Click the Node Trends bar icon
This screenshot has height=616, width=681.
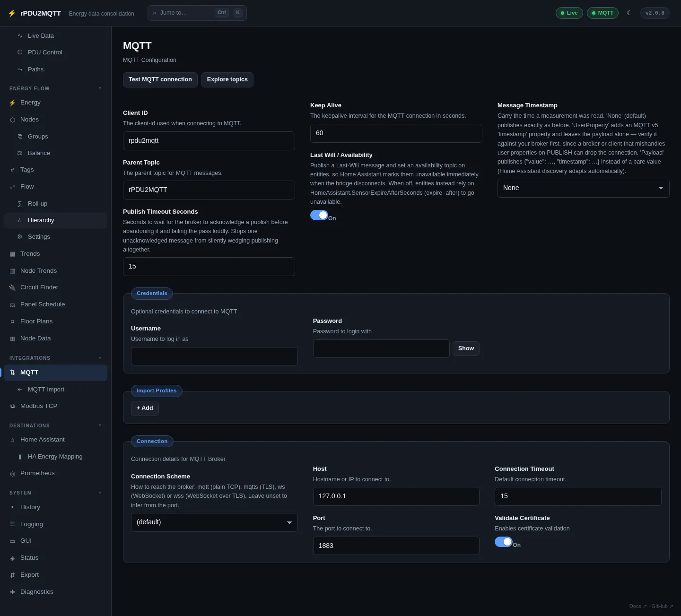[x=12, y=271]
